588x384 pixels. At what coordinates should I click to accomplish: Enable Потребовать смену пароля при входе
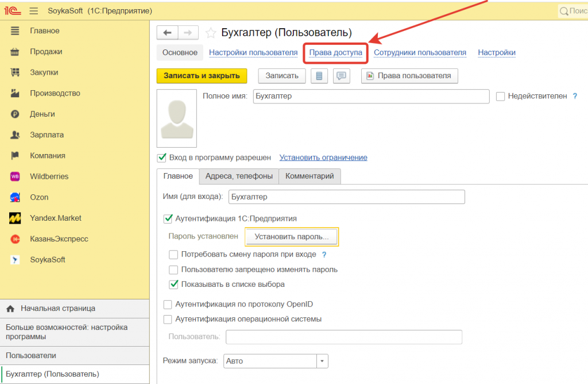(173, 254)
